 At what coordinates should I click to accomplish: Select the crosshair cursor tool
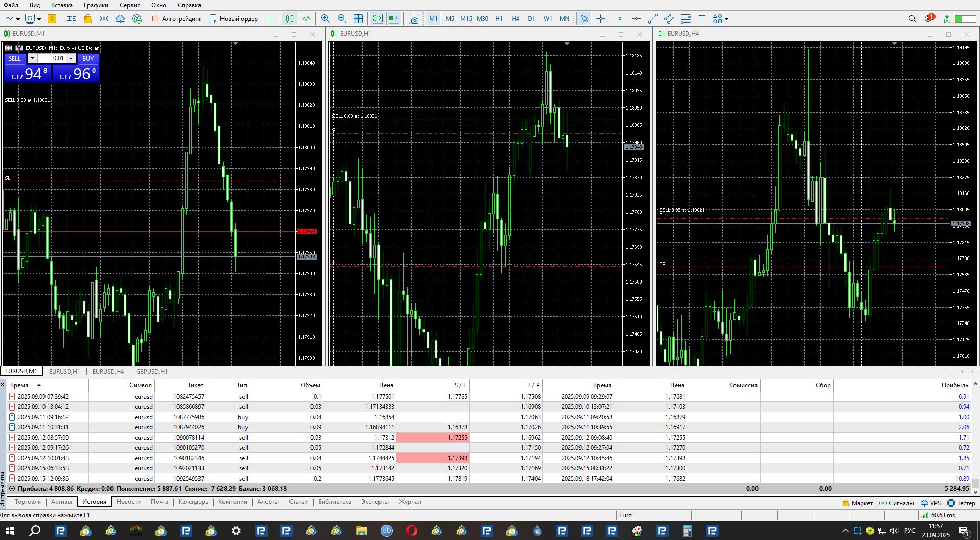point(600,19)
